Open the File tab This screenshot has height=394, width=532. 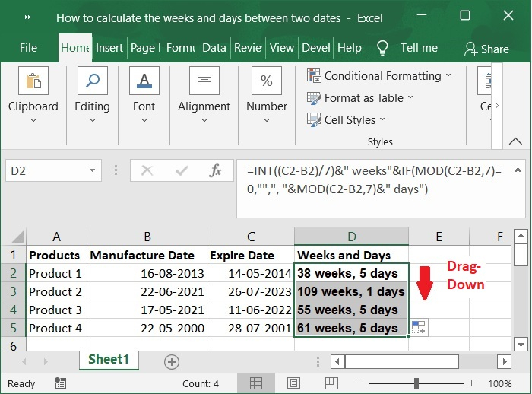[28, 48]
